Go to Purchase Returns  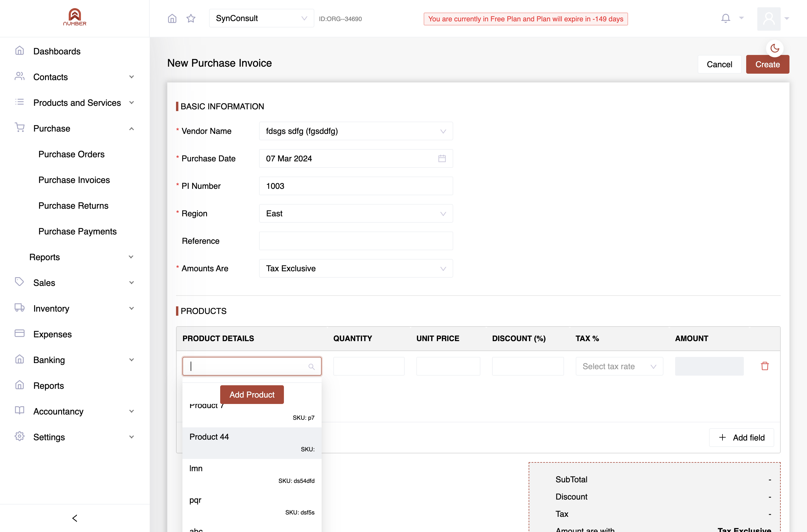point(73,206)
